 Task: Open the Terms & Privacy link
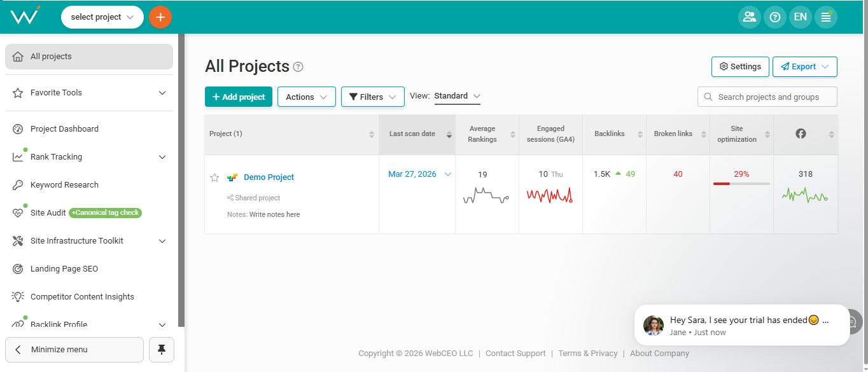pos(588,354)
